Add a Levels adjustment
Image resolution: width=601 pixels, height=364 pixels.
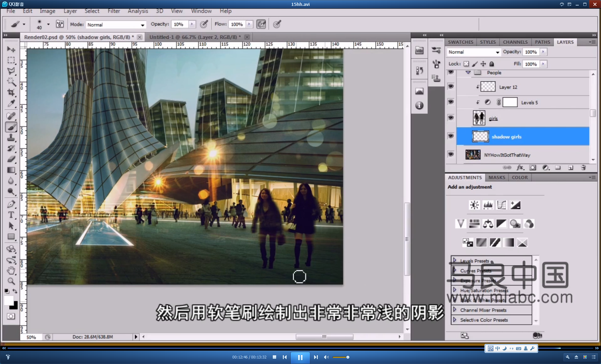(488, 205)
